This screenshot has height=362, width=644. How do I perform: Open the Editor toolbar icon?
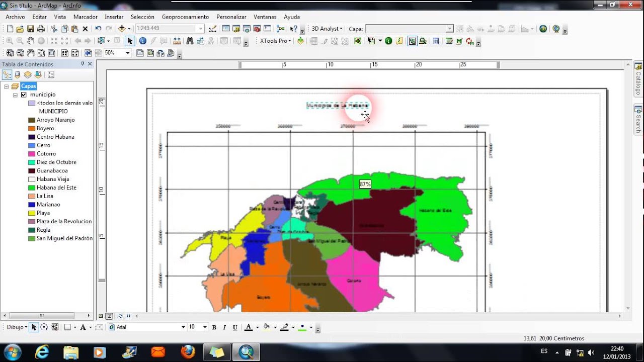pyautogui.click(x=213, y=29)
